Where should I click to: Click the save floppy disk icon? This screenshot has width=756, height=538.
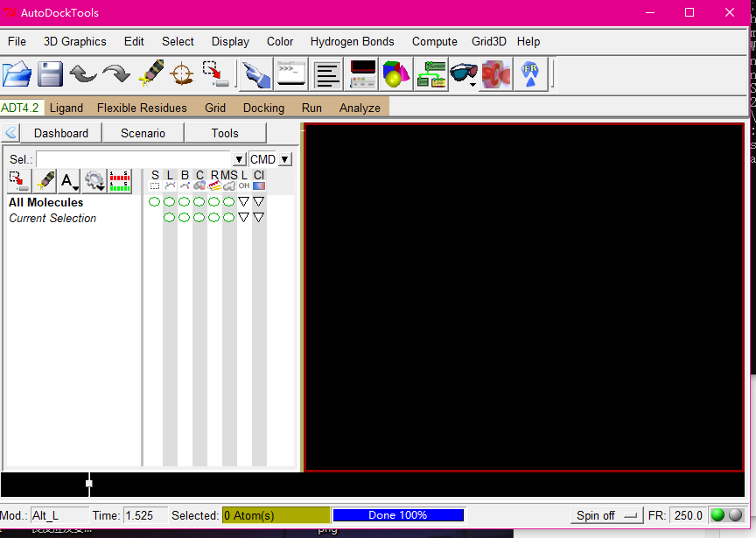(x=50, y=73)
